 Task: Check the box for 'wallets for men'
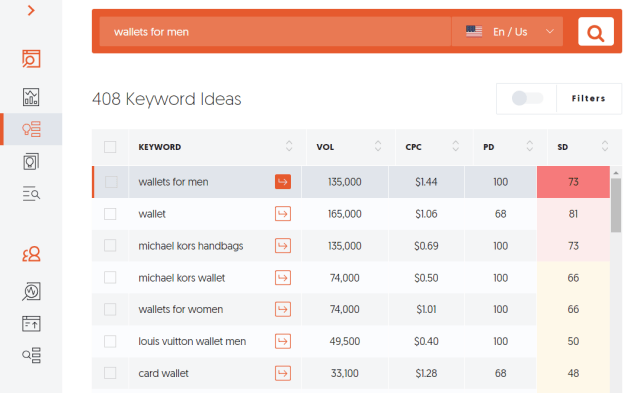[111, 182]
